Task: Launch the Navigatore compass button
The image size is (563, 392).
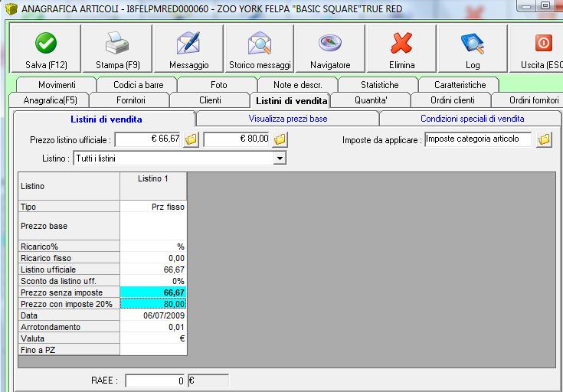Action: point(330,48)
